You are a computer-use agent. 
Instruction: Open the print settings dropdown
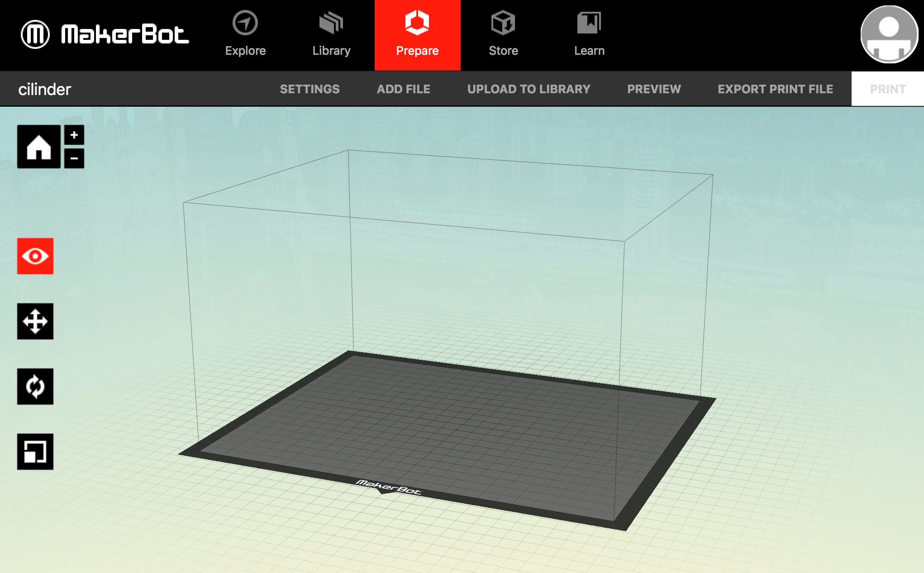(310, 88)
